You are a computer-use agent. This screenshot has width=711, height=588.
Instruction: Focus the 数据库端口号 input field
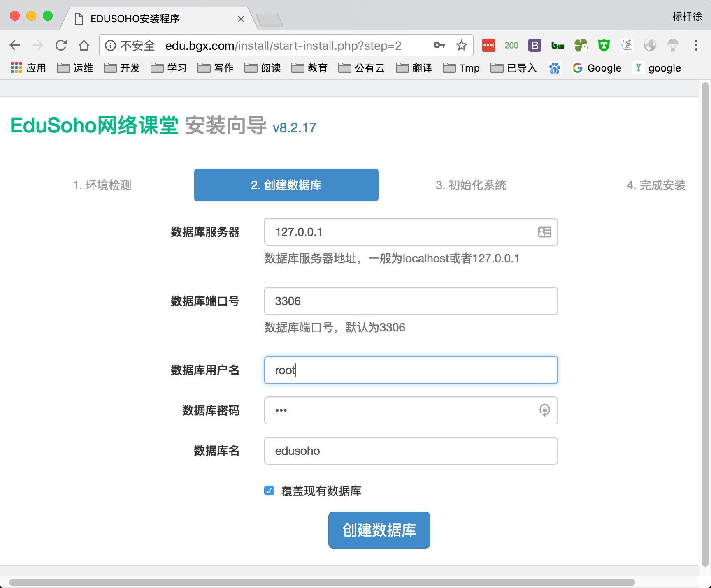pos(411,301)
